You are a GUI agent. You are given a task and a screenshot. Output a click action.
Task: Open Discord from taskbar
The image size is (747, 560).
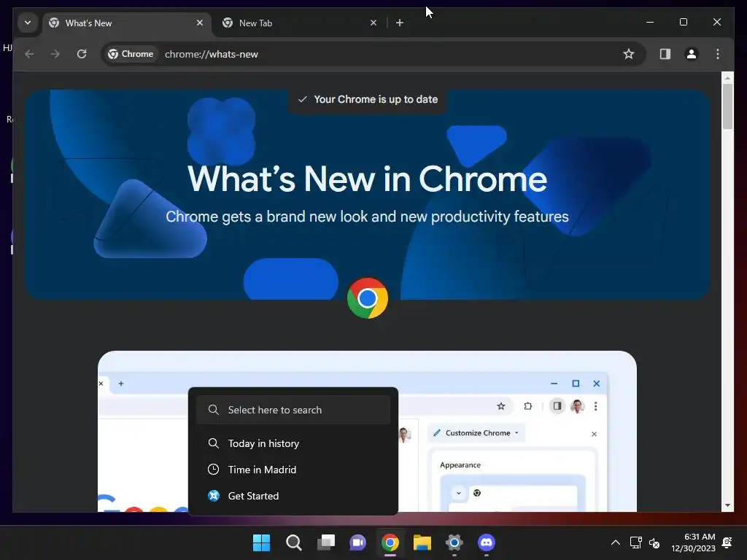tap(487, 542)
